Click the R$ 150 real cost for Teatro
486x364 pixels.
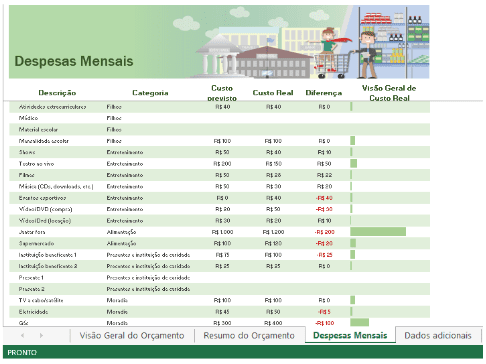273,164
